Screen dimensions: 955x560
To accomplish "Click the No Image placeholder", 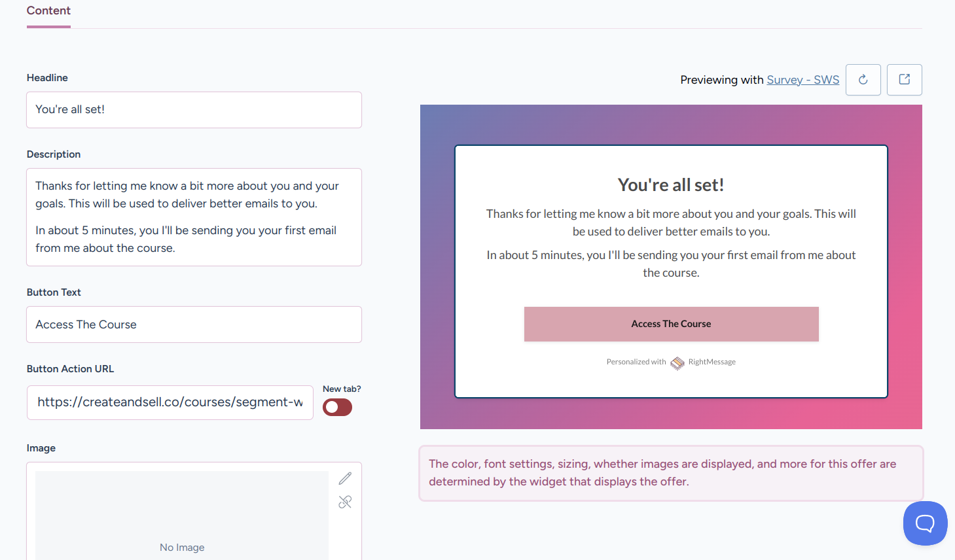I will 182,547.
